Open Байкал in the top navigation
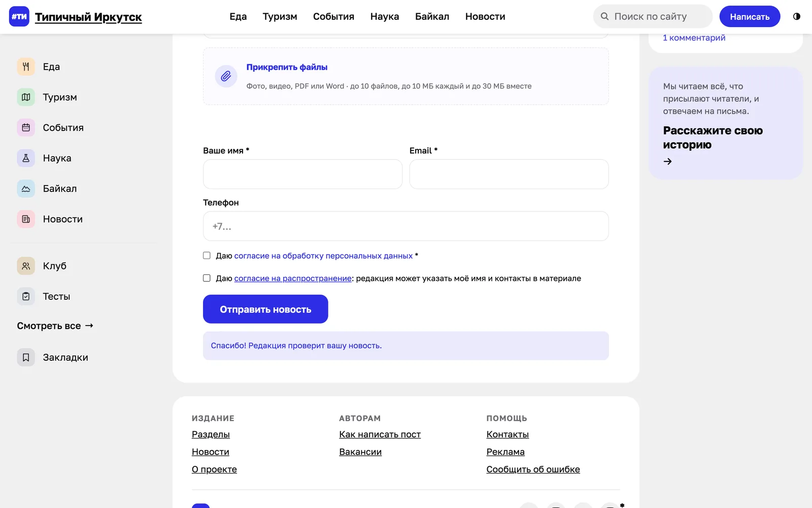 pos(432,16)
